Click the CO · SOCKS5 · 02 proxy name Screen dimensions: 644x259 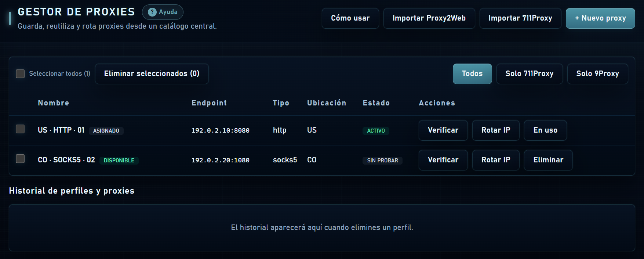[66, 160]
